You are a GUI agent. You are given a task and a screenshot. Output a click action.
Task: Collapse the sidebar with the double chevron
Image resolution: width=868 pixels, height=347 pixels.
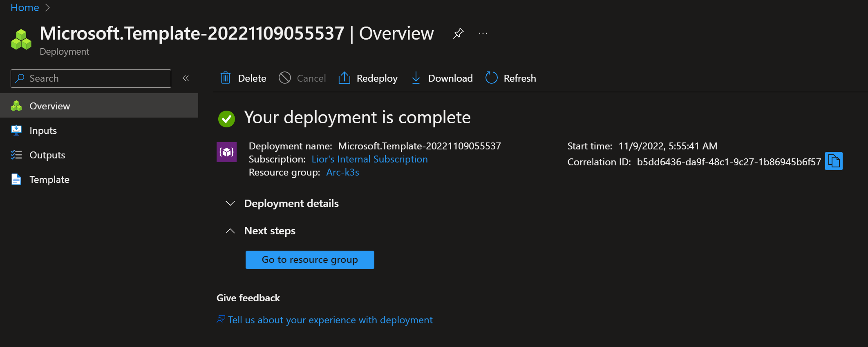186,78
